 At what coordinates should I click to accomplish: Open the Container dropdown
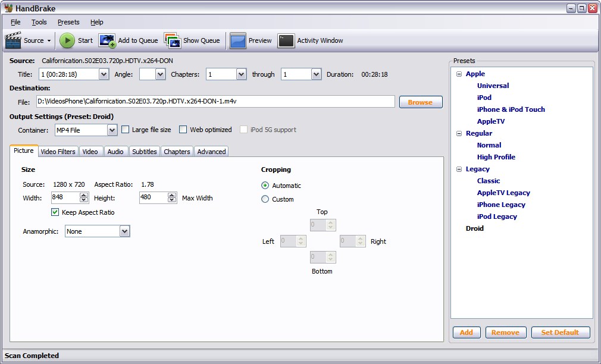point(112,130)
